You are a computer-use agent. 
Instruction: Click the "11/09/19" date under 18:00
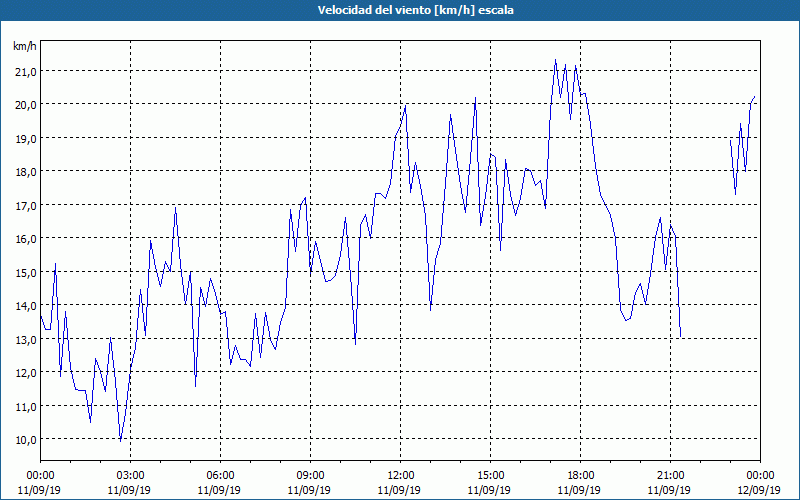pos(580,490)
